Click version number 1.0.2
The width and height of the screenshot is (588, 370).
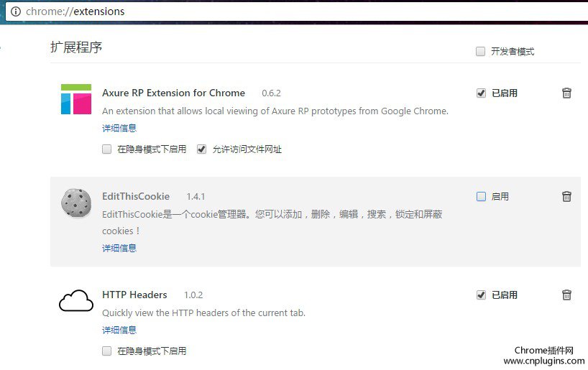193,295
